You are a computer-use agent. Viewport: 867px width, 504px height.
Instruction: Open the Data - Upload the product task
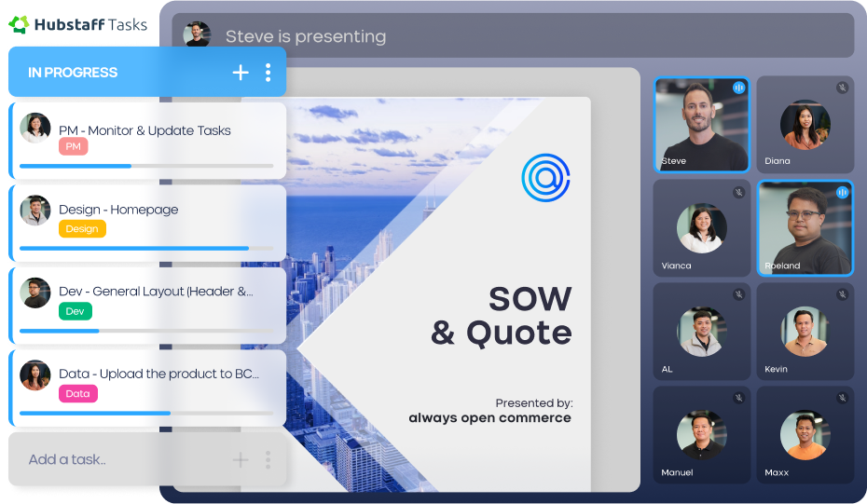tap(147, 388)
